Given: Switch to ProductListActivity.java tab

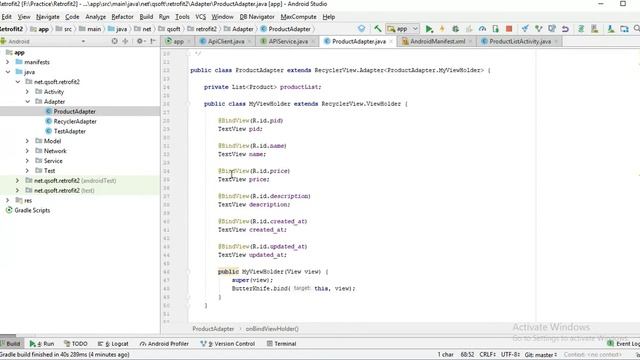Looking at the screenshot, I should [x=520, y=41].
